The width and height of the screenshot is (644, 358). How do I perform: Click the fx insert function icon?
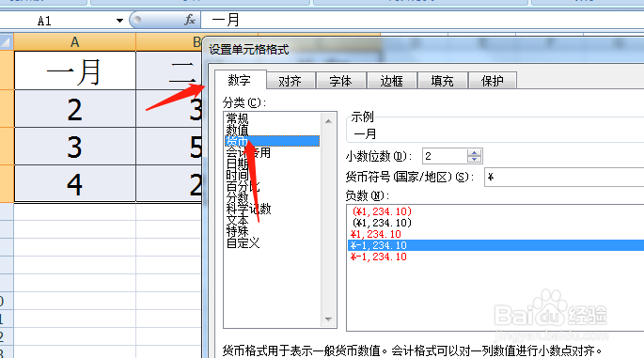pyautogui.click(x=190, y=20)
